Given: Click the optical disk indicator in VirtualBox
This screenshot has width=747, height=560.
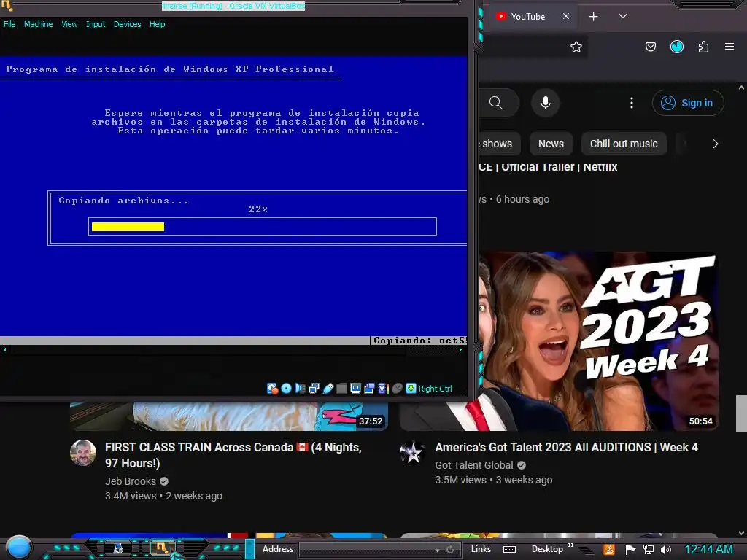Looking at the screenshot, I should point(286,389).
